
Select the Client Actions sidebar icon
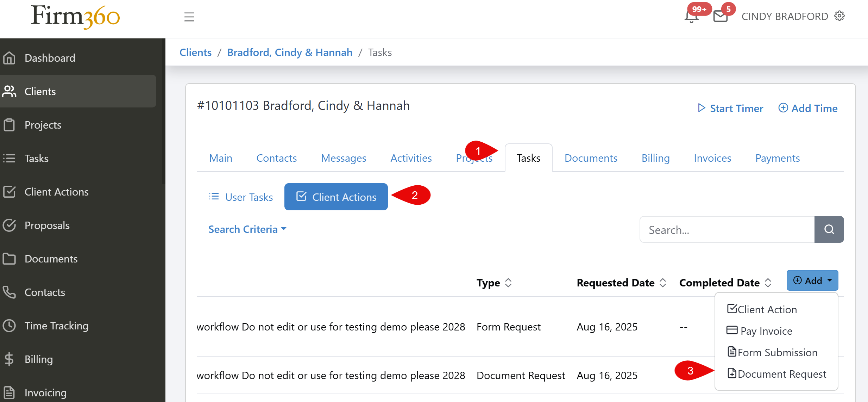point(10,192)
